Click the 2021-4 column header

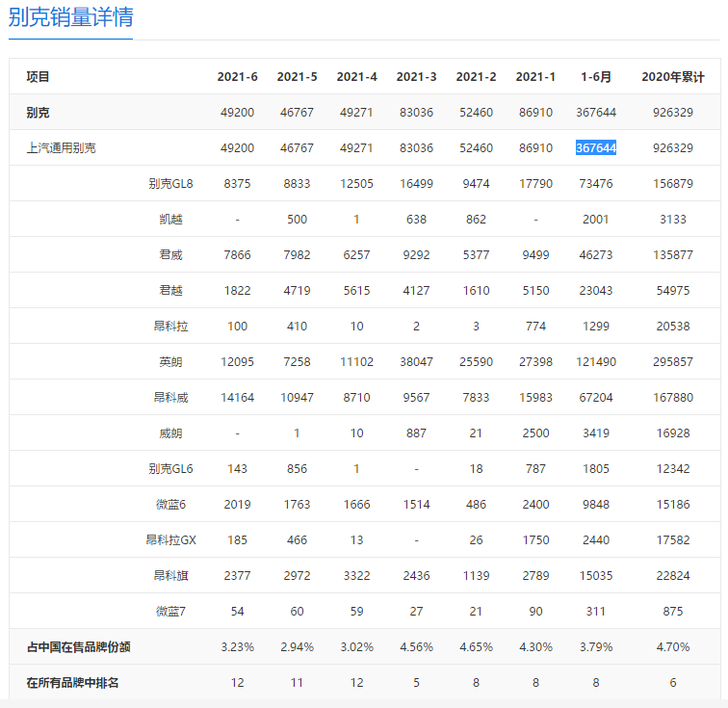coord(356,77)
